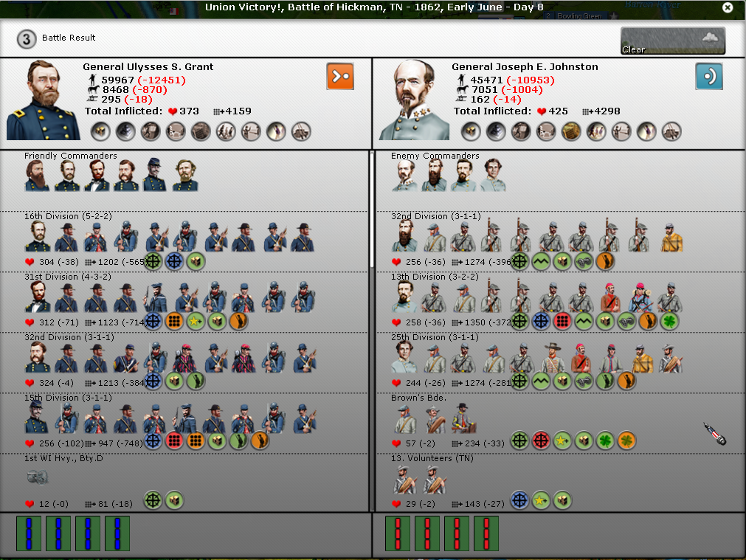
Task: Click the Clear weather indicator
Action: pyautogui.click(x=672, y=41)
